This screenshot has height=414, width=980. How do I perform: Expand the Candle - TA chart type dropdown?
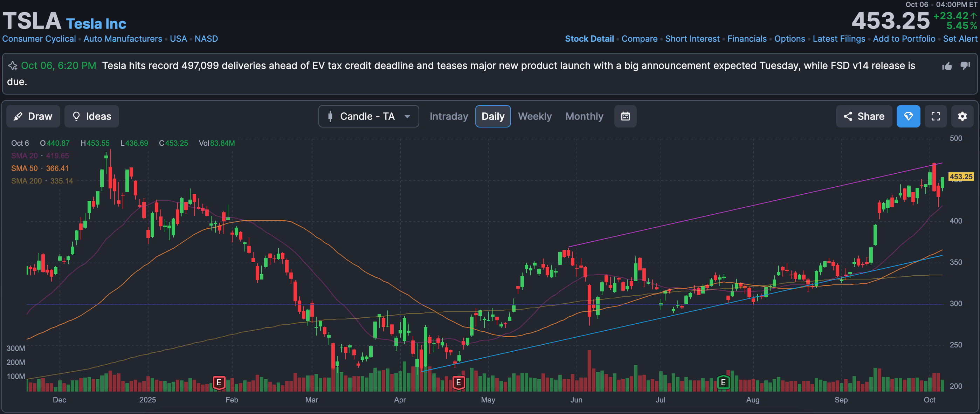point(368,116)
